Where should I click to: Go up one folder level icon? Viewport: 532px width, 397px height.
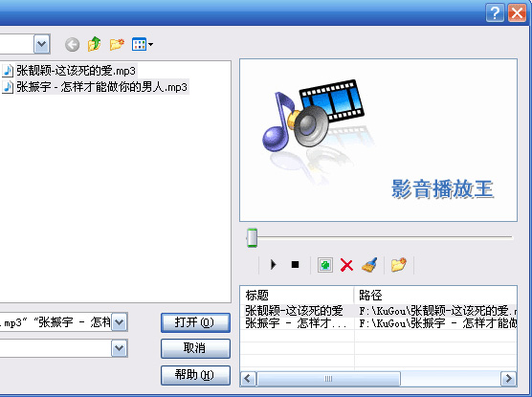(x=95, y=44)
